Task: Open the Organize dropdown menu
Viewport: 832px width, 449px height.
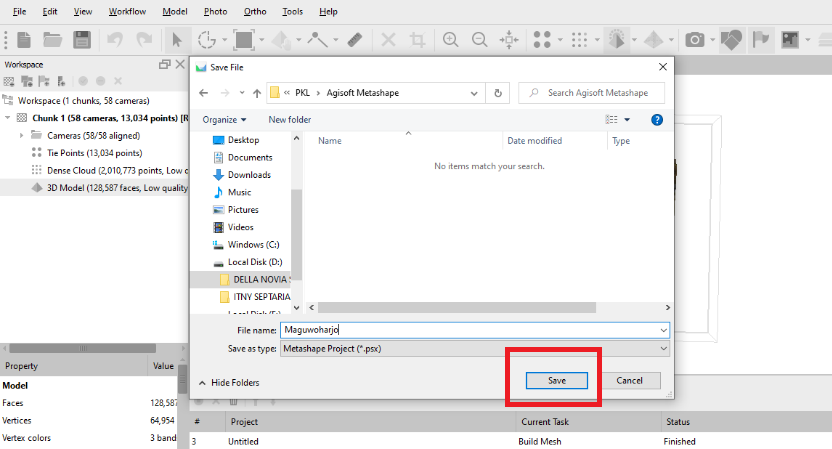Action: [x=224, y=119]
